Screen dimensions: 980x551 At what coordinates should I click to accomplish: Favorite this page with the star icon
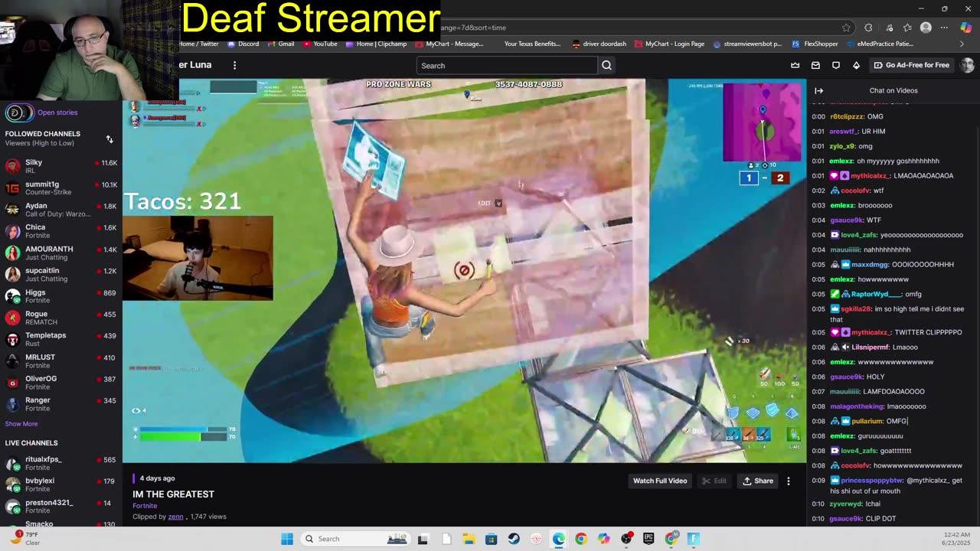[x=846, y=28]
